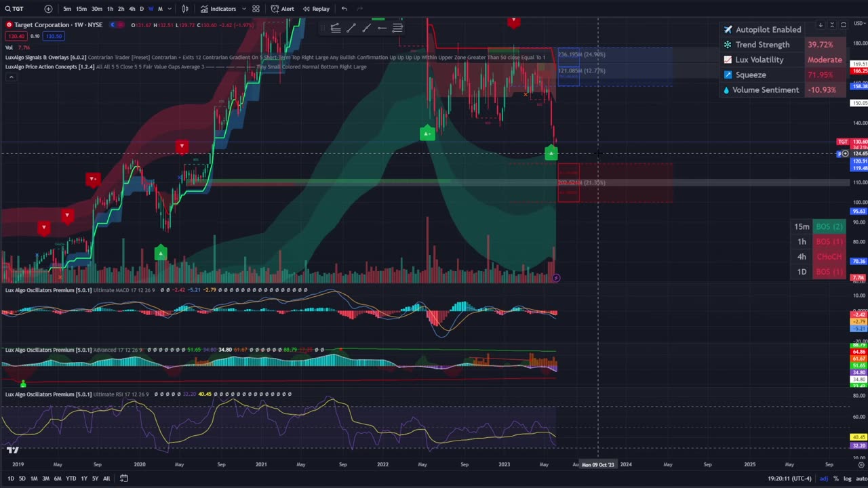868x488 pixels.
Task: Set the 3M date range
Action: pyautogui.click(x=45, y=479)
